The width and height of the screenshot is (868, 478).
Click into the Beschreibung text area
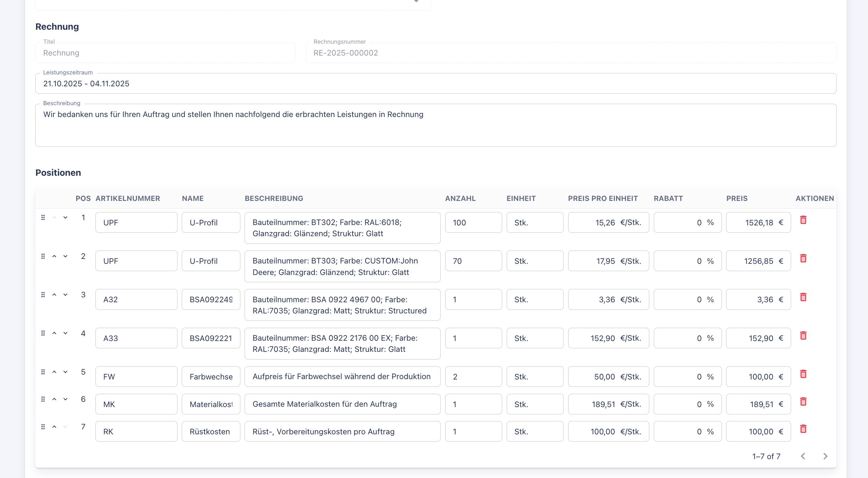(x=435, y=125)
